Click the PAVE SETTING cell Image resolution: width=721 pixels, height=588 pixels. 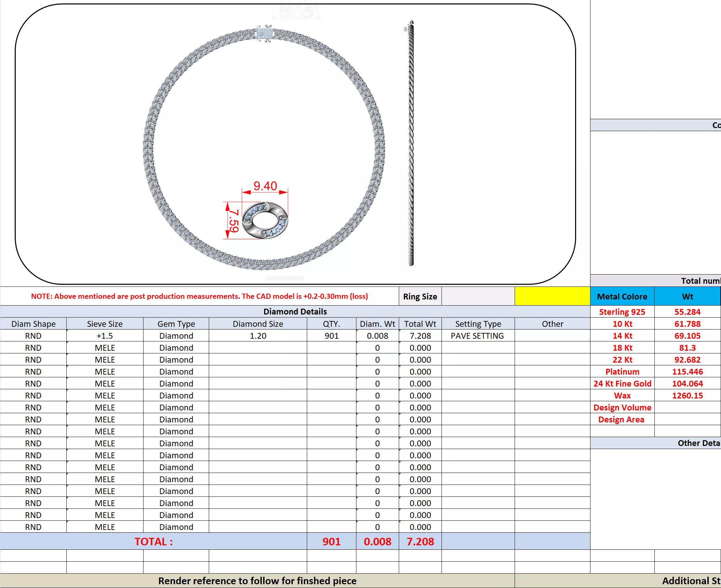pos(478,336)
